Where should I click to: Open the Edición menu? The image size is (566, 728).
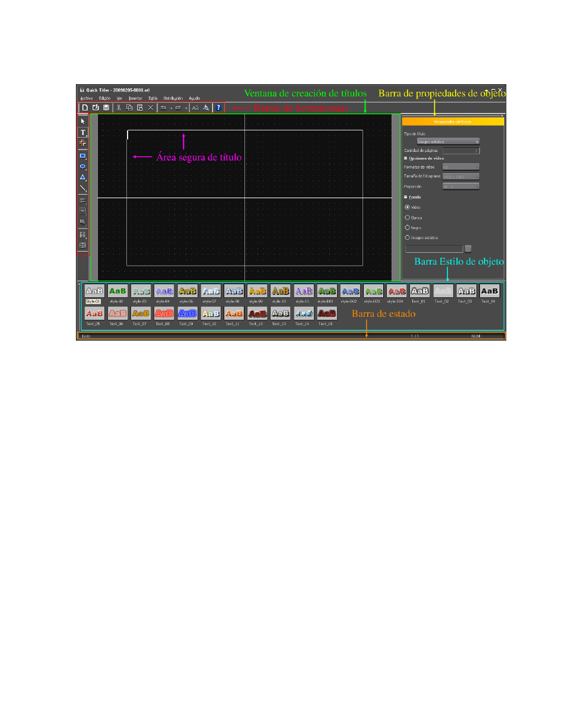105,98
